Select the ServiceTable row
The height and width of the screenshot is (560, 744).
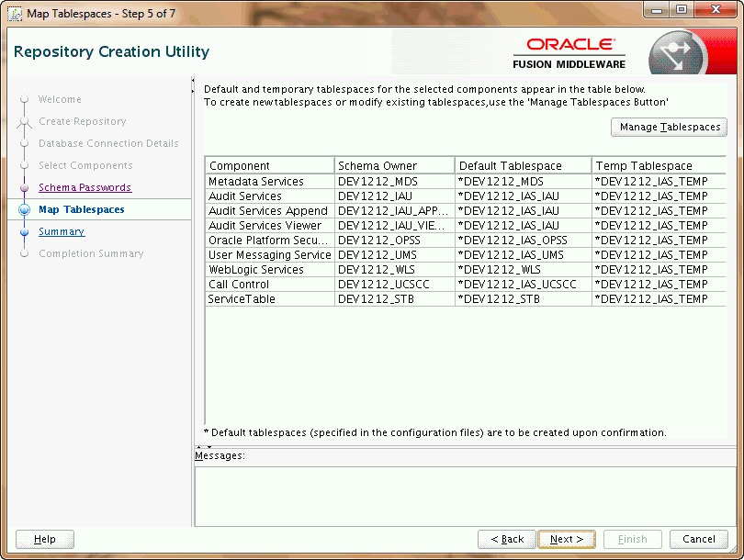coord(466,299)
